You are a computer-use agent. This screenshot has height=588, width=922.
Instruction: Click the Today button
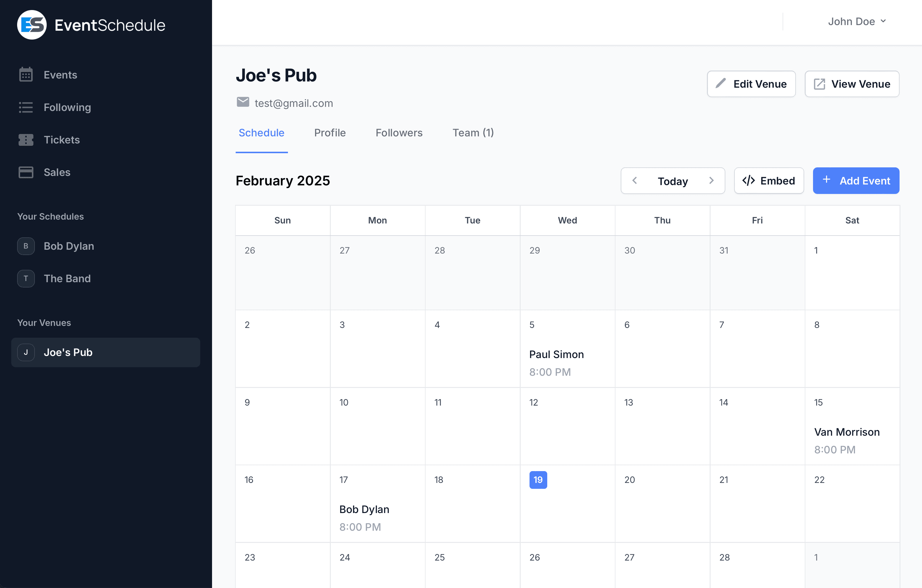point(673,181)
